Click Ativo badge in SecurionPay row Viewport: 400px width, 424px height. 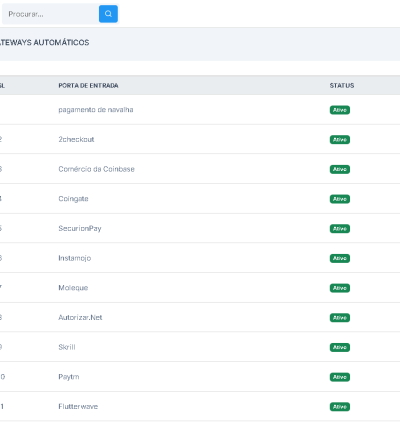point(340,229)
